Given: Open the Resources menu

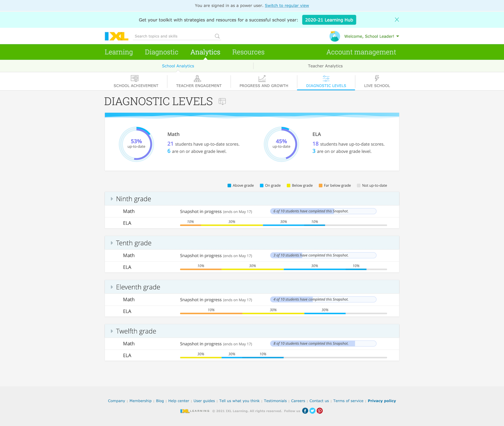Looking at the screenshot, I should pos(248,52).
